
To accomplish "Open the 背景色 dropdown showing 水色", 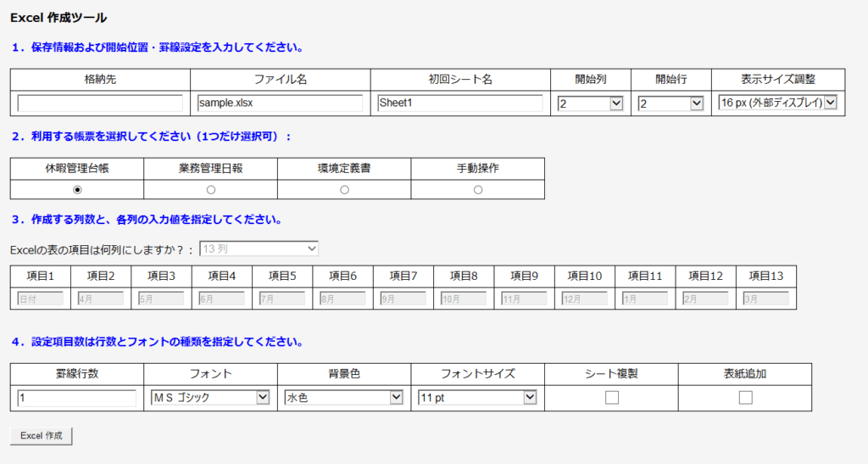I will (x=343, y=398).
